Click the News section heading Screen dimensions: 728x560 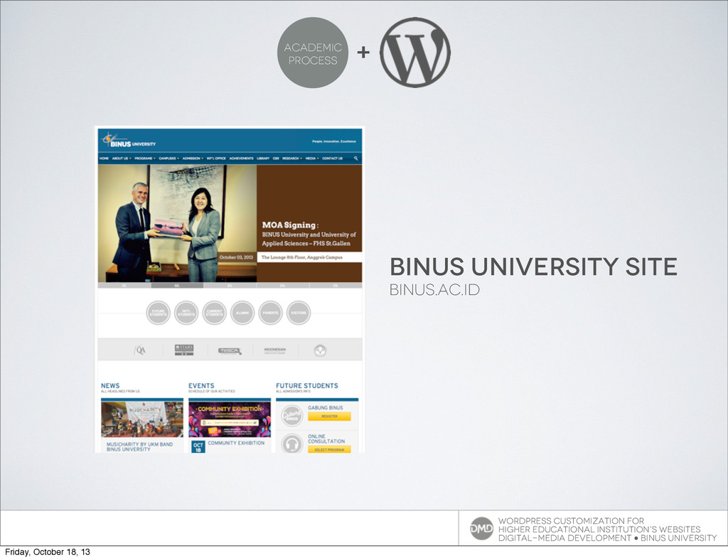click(x=110, y=386)
